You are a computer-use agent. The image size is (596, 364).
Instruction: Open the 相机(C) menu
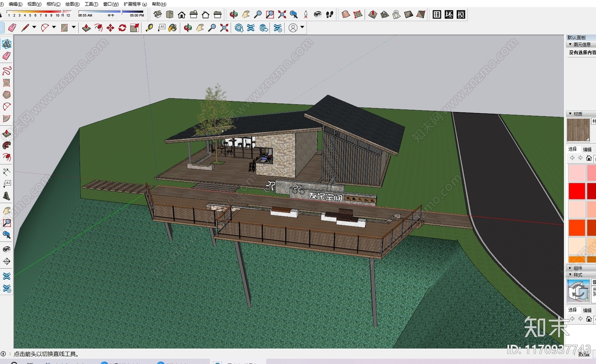coord(53,4)
